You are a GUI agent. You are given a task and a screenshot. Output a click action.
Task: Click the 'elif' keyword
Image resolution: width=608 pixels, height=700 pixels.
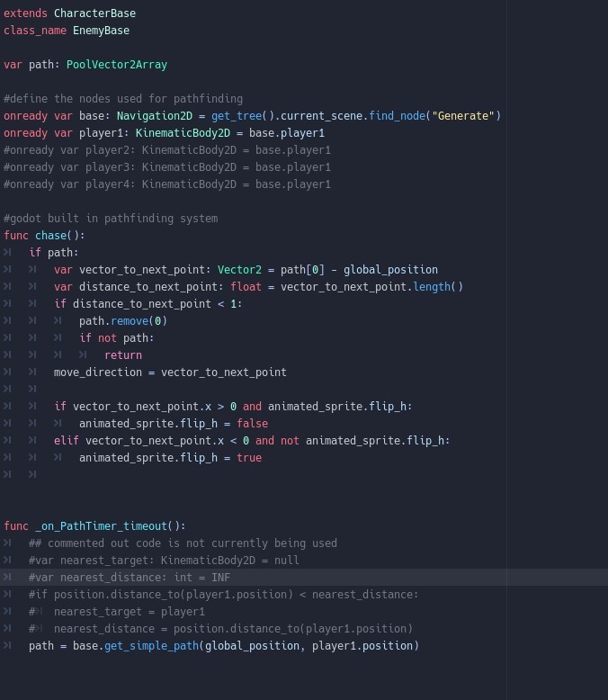[66, 441]
